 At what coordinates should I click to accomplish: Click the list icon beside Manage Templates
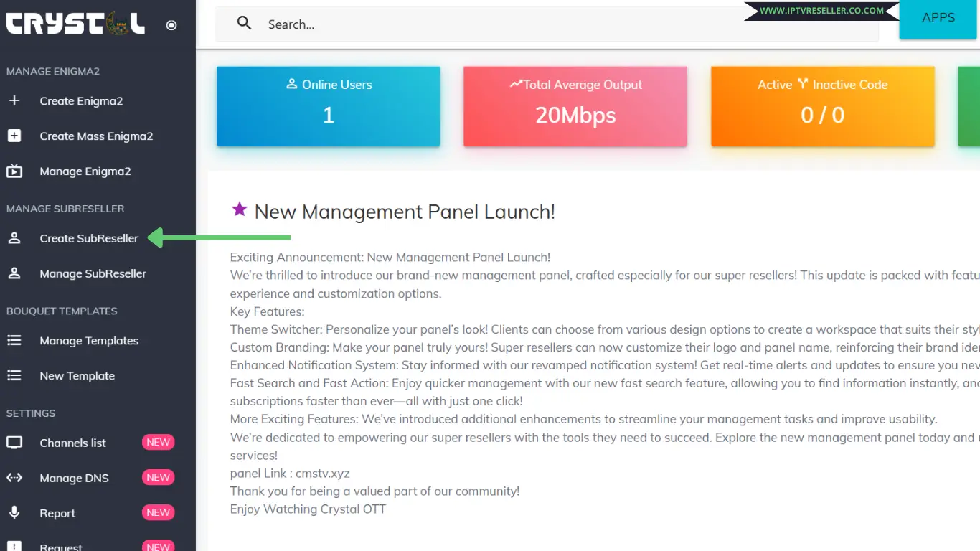click(x=14, y=341)
